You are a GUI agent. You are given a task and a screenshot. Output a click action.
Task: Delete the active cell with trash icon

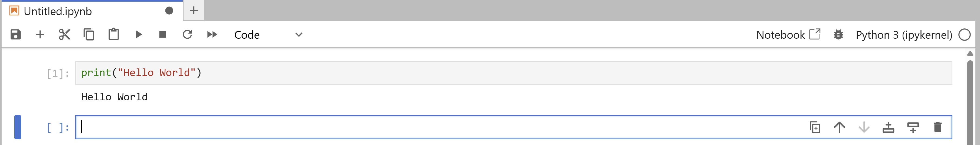click(938, 127)
